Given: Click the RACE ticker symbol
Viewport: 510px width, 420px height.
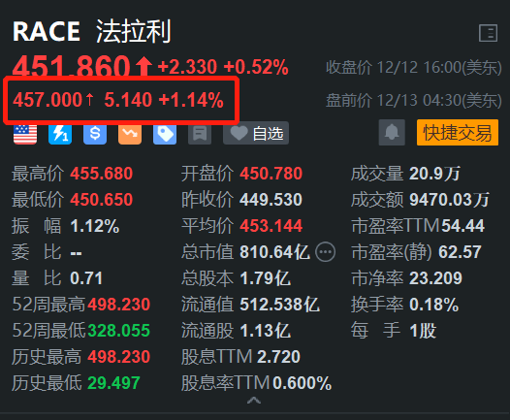Looking at the screenshot, I should 47,32.
